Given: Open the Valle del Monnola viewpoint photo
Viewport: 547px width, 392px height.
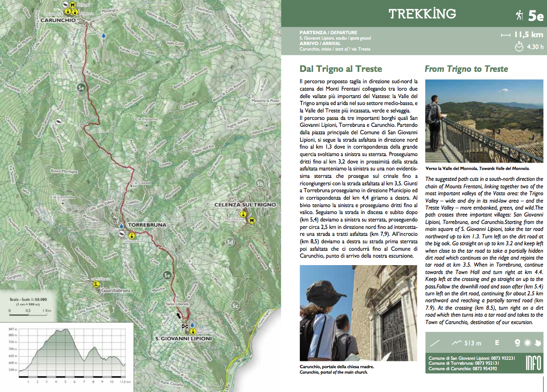Looking at the screenshot, I should 484,121.
